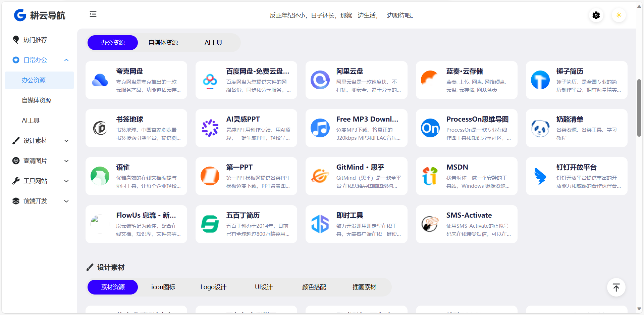The height and width of the screenshot is (315, 644).
Task: Open the MSDN icon
Action: pos(430,176)
